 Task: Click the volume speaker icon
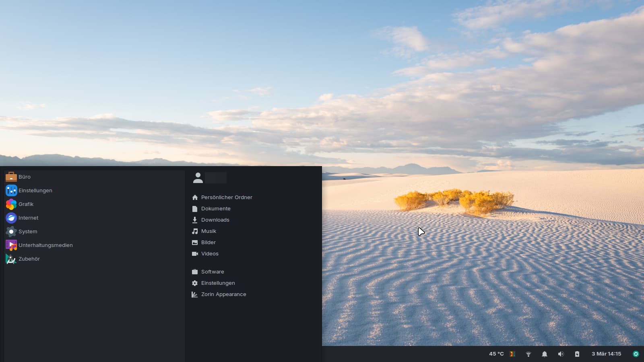pos(561,354)
